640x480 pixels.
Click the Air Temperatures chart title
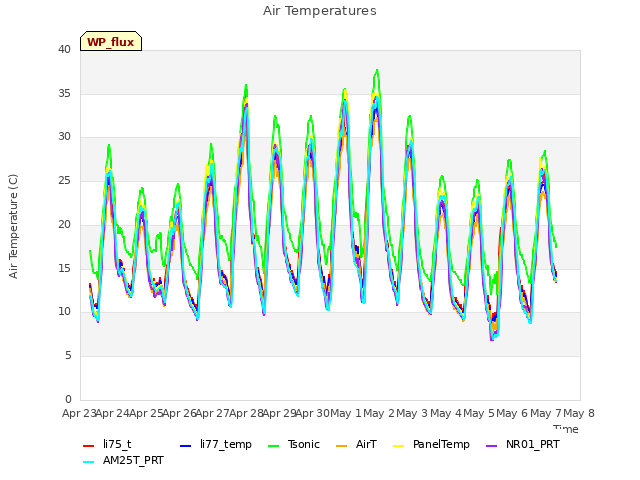[x=320, y=11]
